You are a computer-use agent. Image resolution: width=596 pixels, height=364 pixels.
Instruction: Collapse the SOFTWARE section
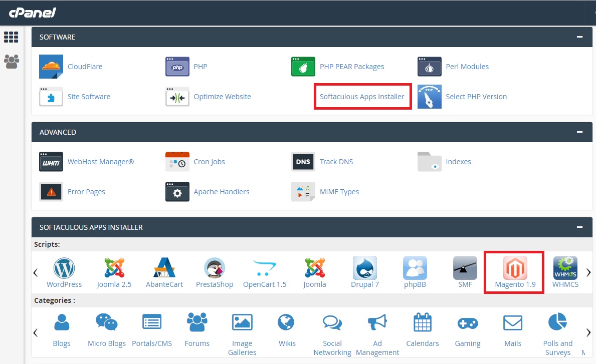(579, 37)
